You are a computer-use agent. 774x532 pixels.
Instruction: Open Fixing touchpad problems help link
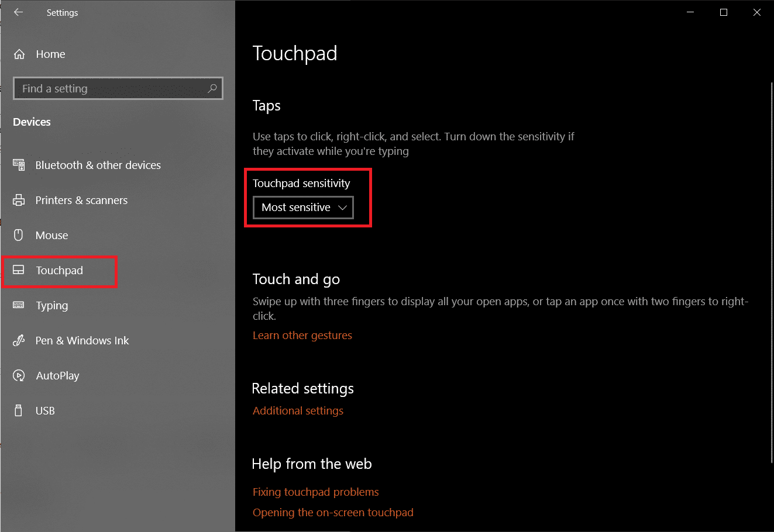(x=315, y=492)
